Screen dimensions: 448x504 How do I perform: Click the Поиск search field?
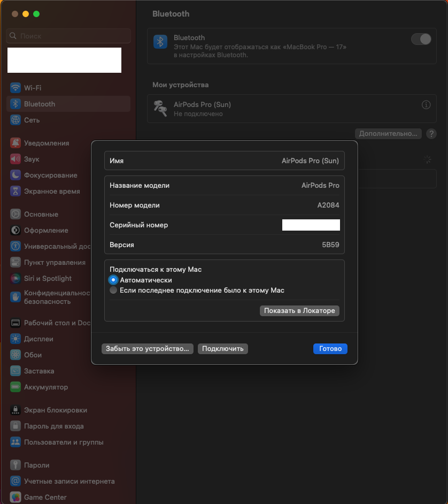(x=68, y=36)
